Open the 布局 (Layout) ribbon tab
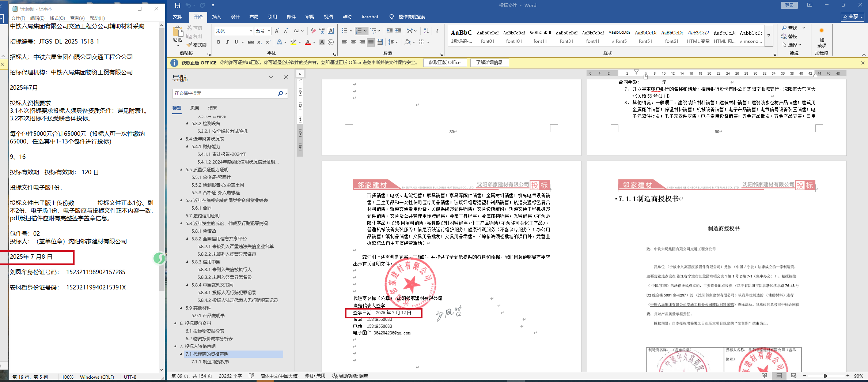Viewport: 868px width, 382px height. tap(254, 17)
